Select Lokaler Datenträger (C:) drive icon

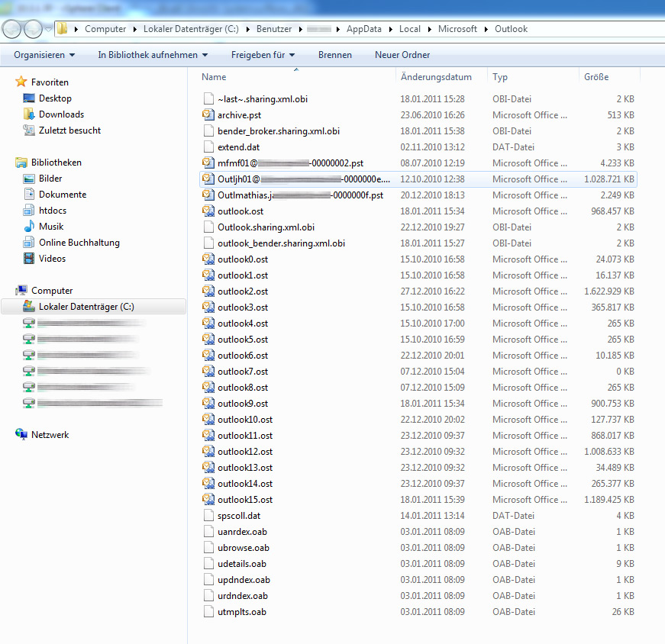[29, 306]
